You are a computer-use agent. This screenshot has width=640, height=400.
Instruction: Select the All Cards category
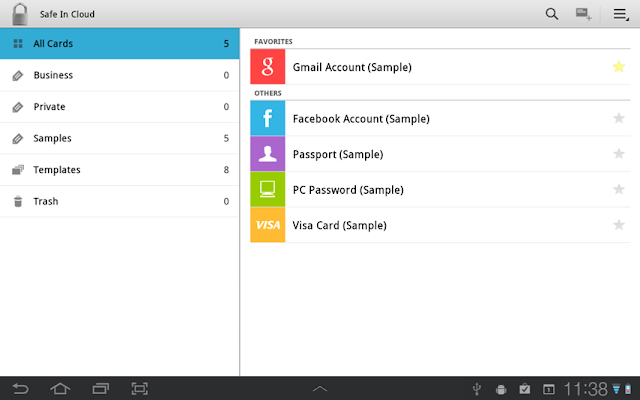click(x=120, y=44)
